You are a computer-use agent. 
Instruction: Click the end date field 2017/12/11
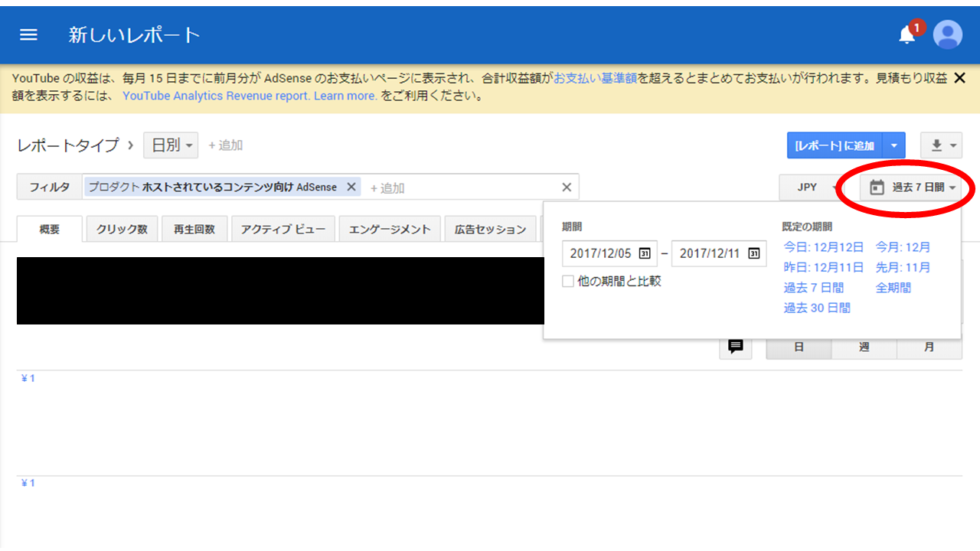pyautogui.click(x=719, y=253)
